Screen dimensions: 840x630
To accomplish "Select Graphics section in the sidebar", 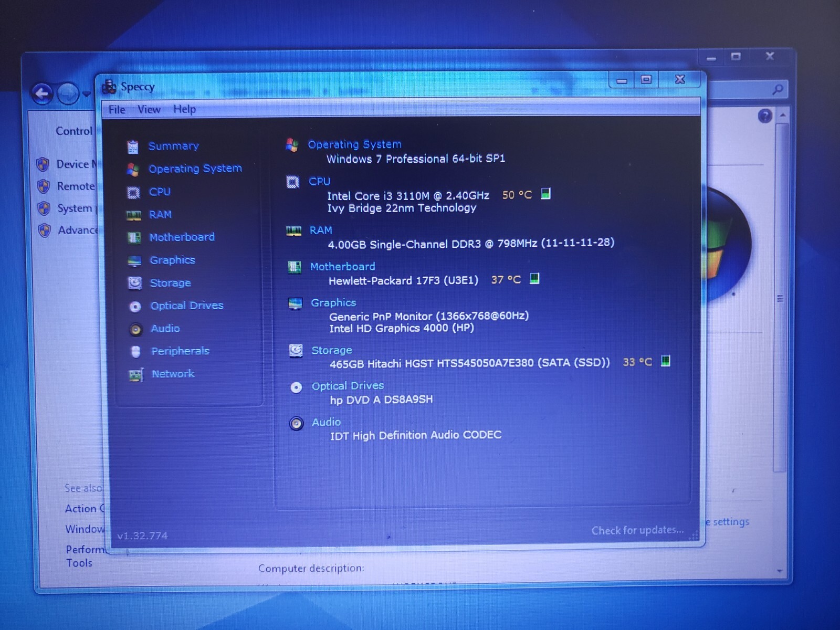I will click(172, 260).
